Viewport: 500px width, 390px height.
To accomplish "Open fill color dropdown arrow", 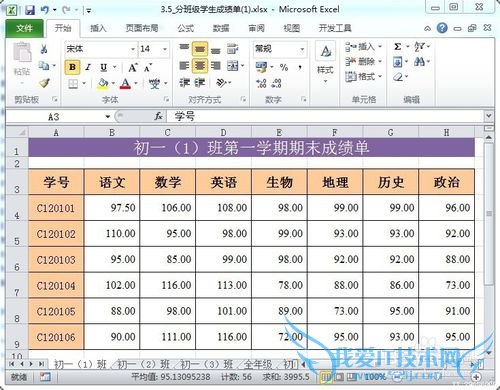I will click(113, 83).
